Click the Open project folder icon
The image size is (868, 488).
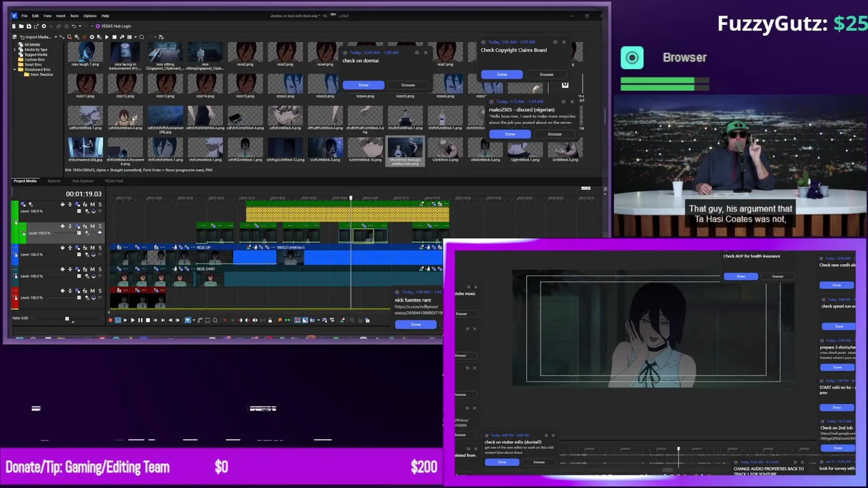pos(21,26)
